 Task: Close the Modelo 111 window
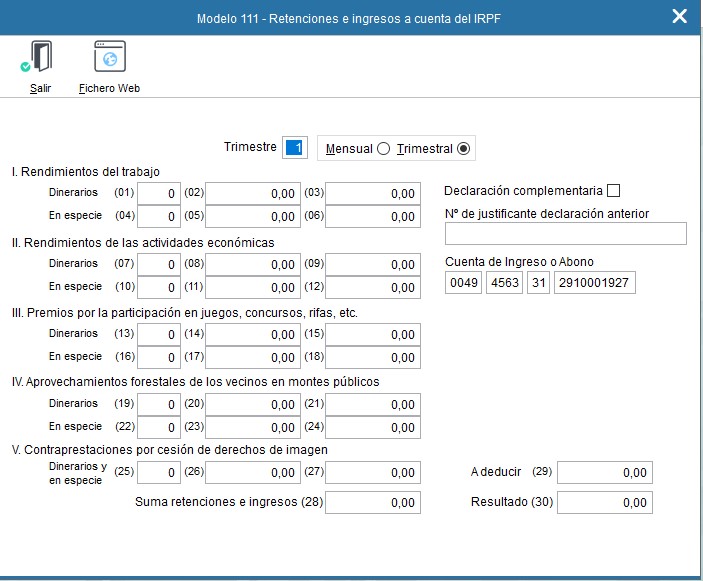click(x=680, y=16)
